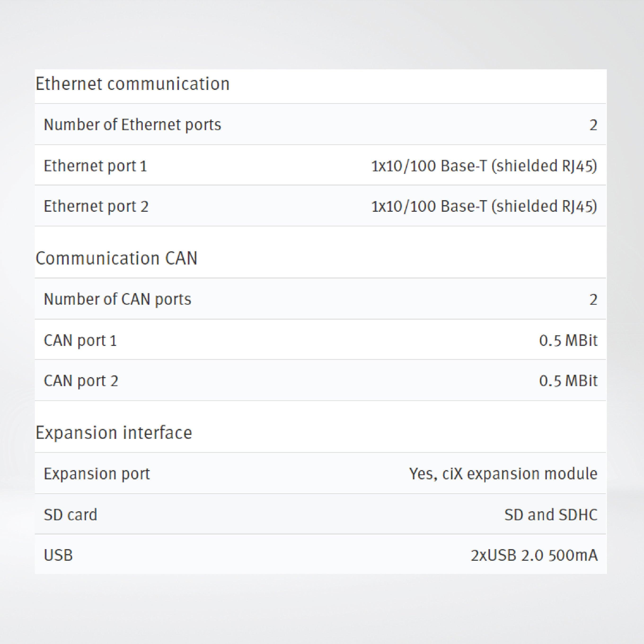
Task: Select the Number of Ethernet ports label
Action: tap(132, 125)
